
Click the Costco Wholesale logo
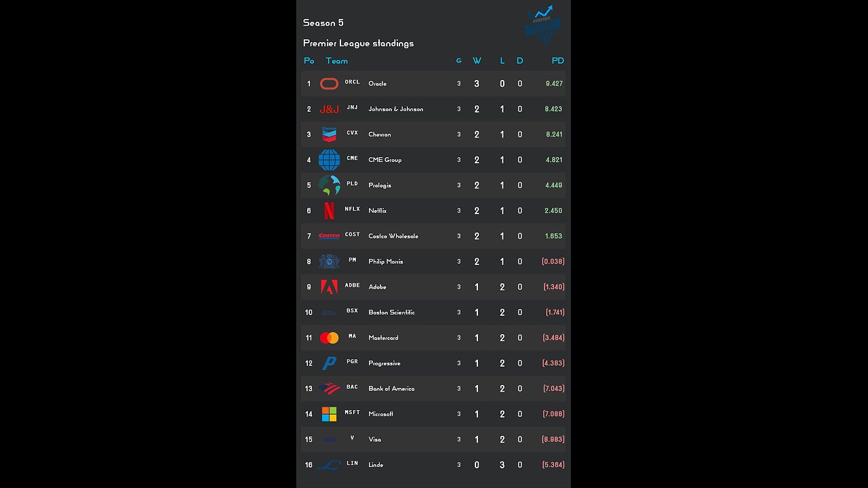329,236
